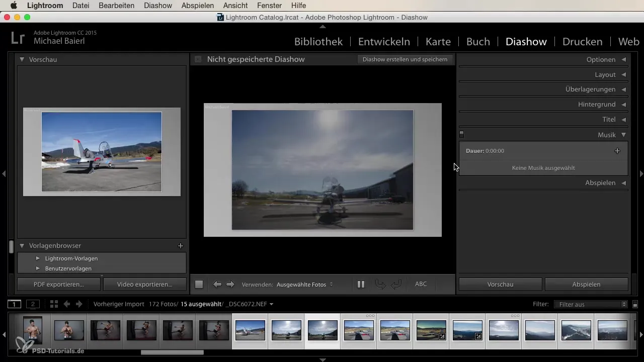Click slideshow type icon beside Nicht gespeicherte Diashow
This screenshot has height=362, width=644.
198,59
